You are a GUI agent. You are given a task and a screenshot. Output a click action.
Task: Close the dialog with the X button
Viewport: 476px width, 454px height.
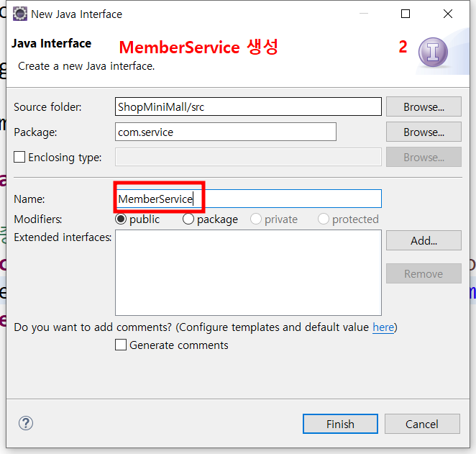point(448,14)
